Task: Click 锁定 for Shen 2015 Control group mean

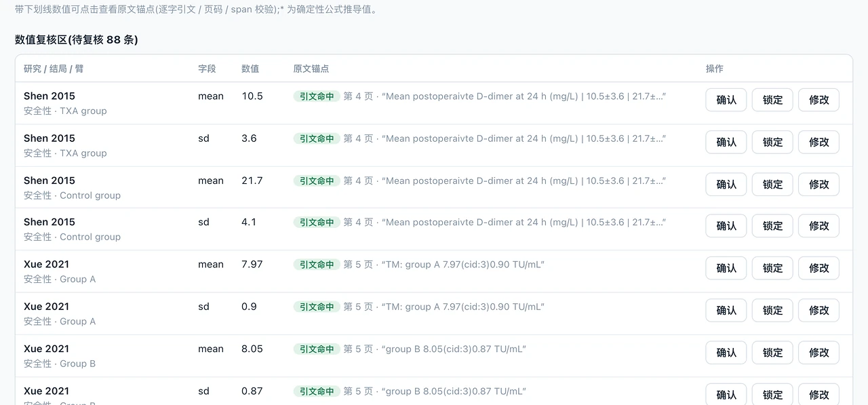Action: tap(772, 184)
